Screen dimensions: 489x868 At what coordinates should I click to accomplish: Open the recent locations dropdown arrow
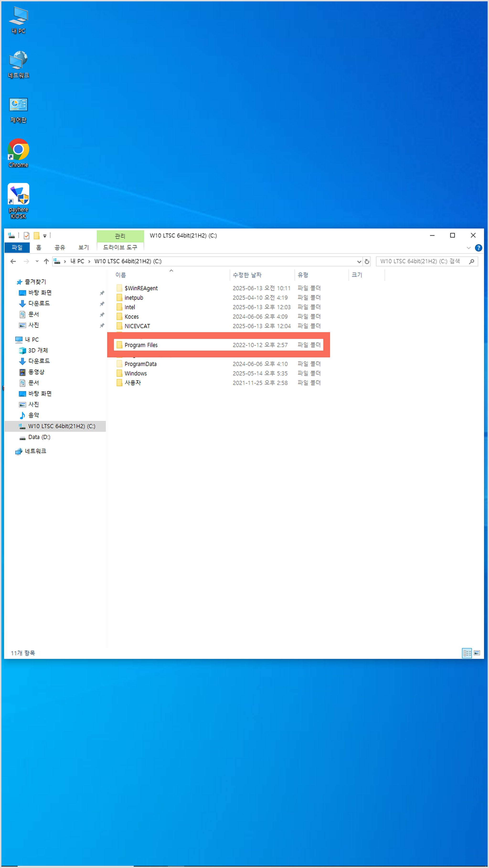[x=37, y=261]
